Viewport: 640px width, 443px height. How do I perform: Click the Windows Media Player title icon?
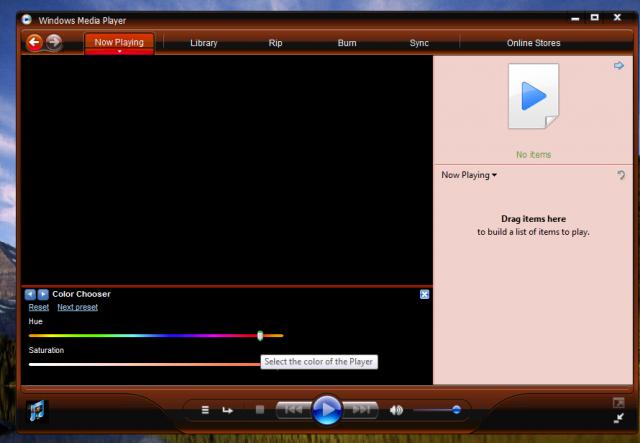point(27,19)
